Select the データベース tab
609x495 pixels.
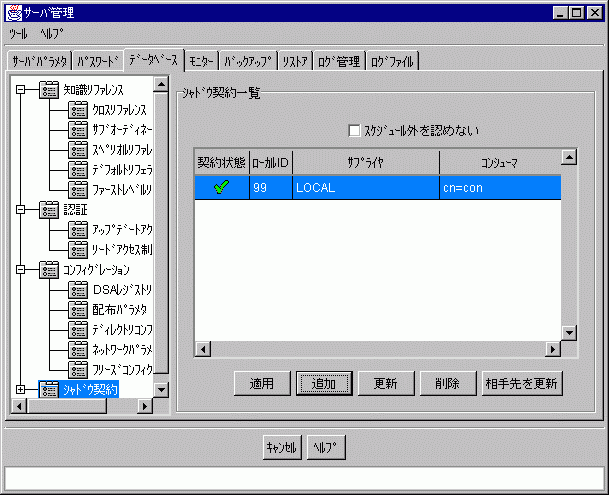[153, 60]
